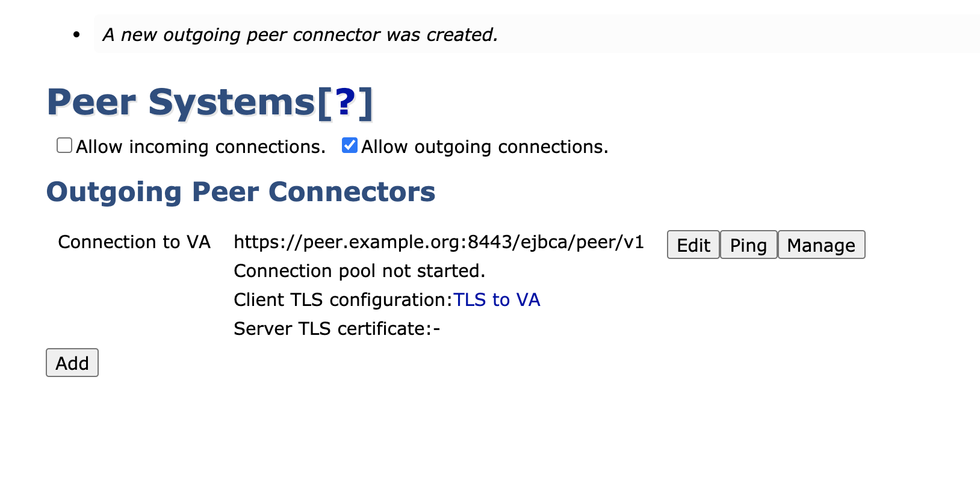Open the TLS to VA configuration link
Viewport: 980px width, 477px height.
(497, 300)
